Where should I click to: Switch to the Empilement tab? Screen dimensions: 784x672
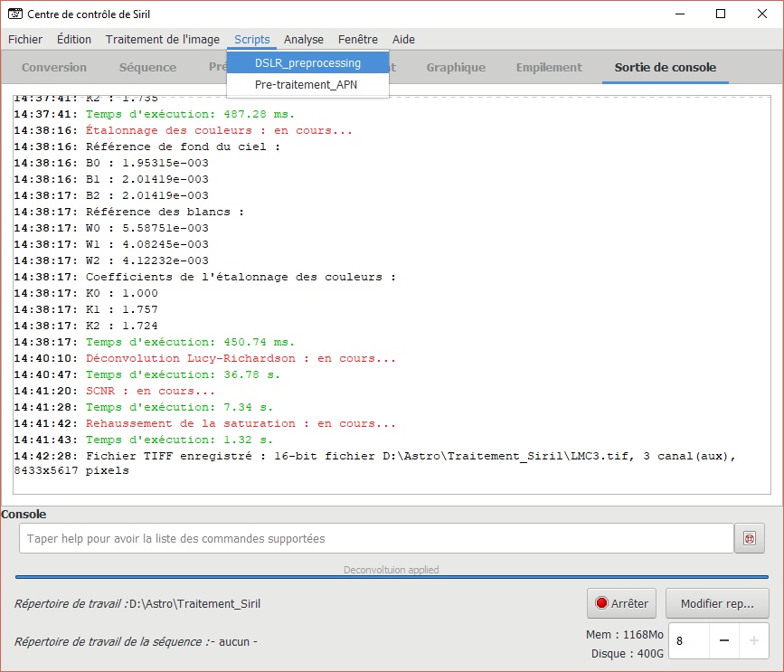pos(549,68)
